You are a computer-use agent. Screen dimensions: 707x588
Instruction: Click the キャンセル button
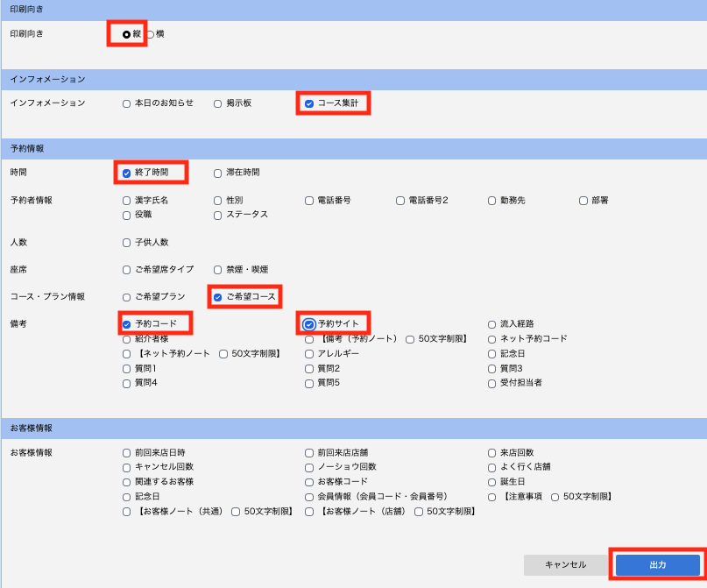565,564
